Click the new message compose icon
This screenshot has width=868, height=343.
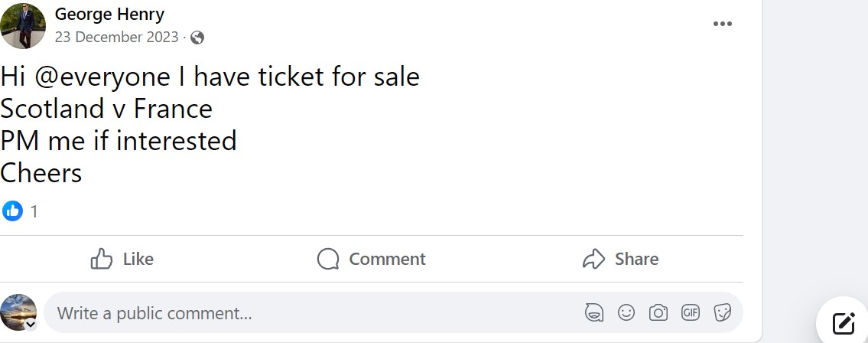(843, 323)
